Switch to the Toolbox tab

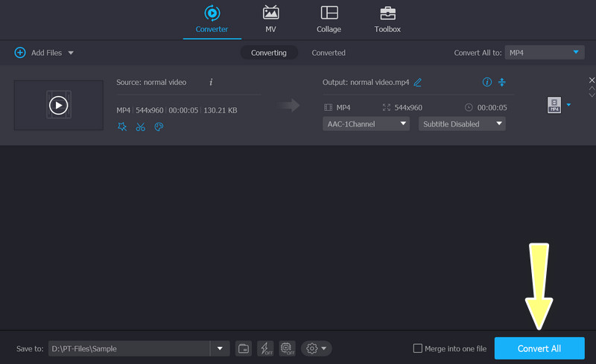pyautogui.click(x=387, y=19)
